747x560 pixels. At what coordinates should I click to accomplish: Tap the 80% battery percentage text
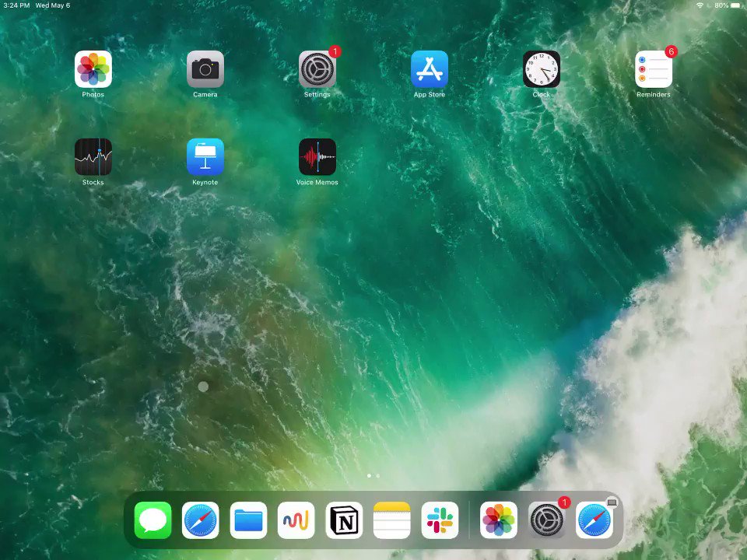pos(721,5)
